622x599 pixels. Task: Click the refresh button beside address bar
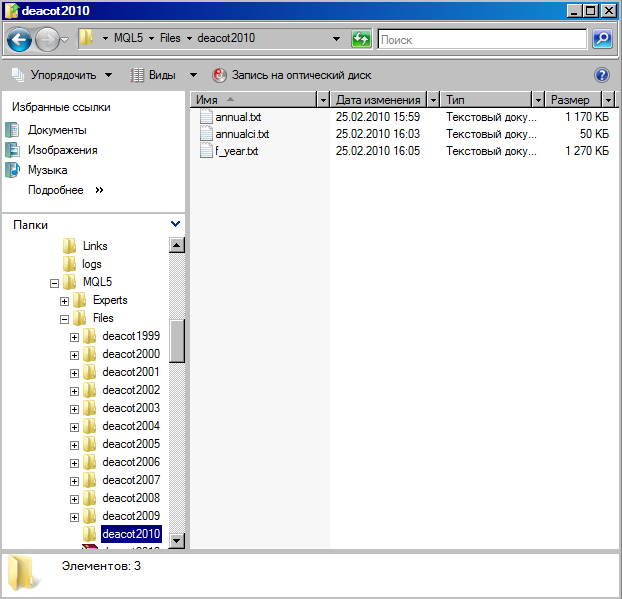361,39
